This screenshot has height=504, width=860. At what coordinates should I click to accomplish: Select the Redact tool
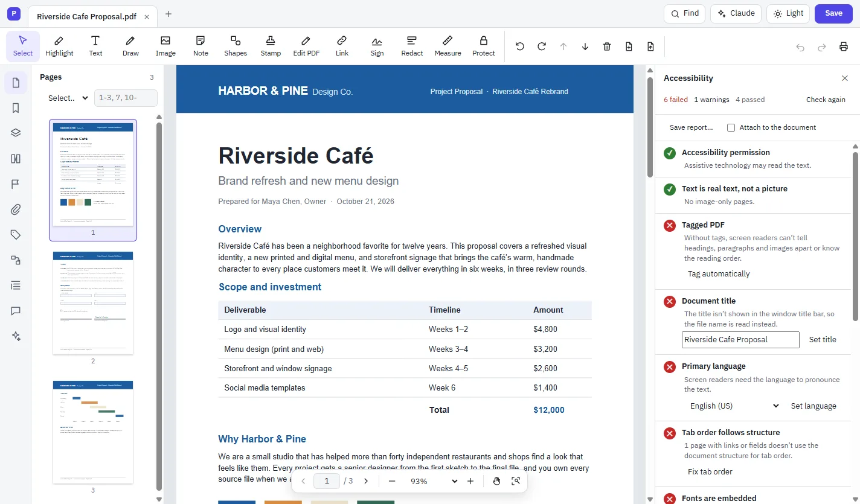point(412,46)
